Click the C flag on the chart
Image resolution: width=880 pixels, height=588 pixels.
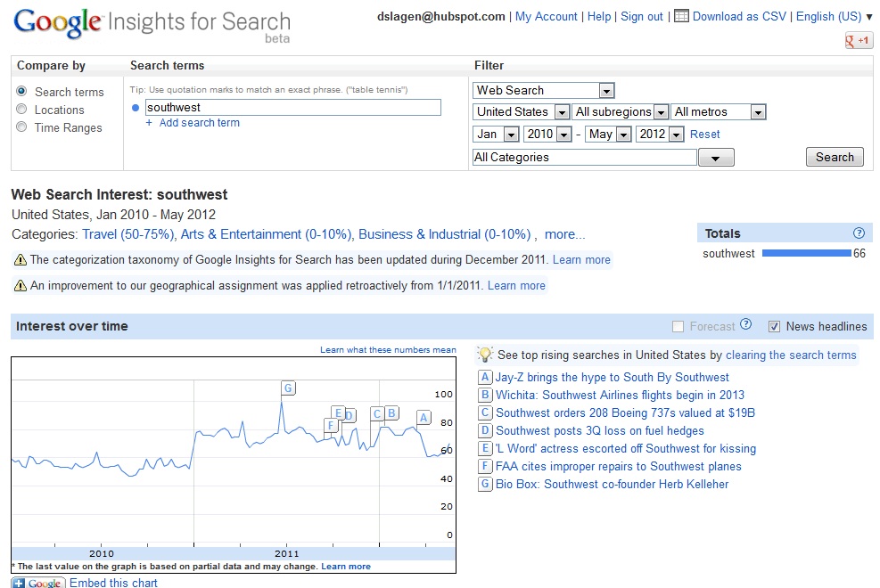pos(377,413)
